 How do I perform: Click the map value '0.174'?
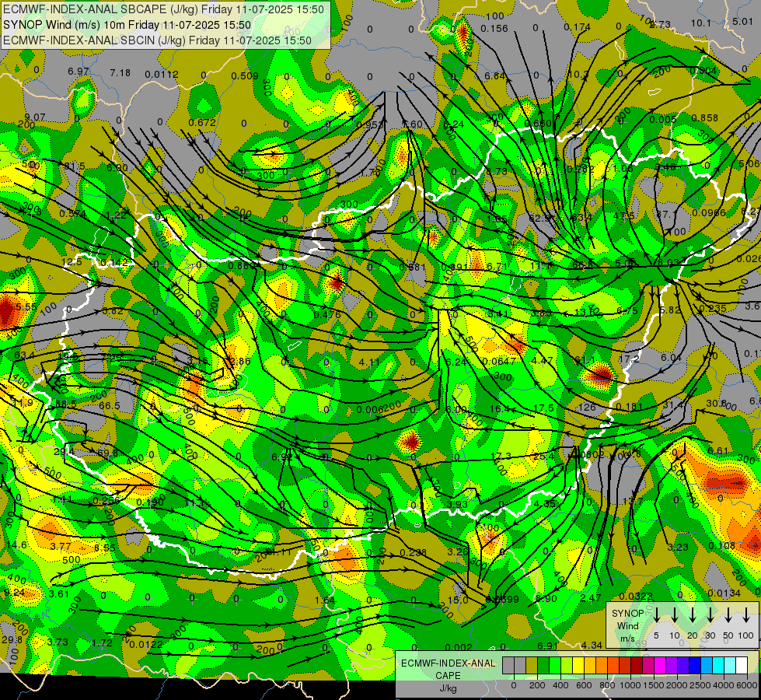[x=577, y=26]
